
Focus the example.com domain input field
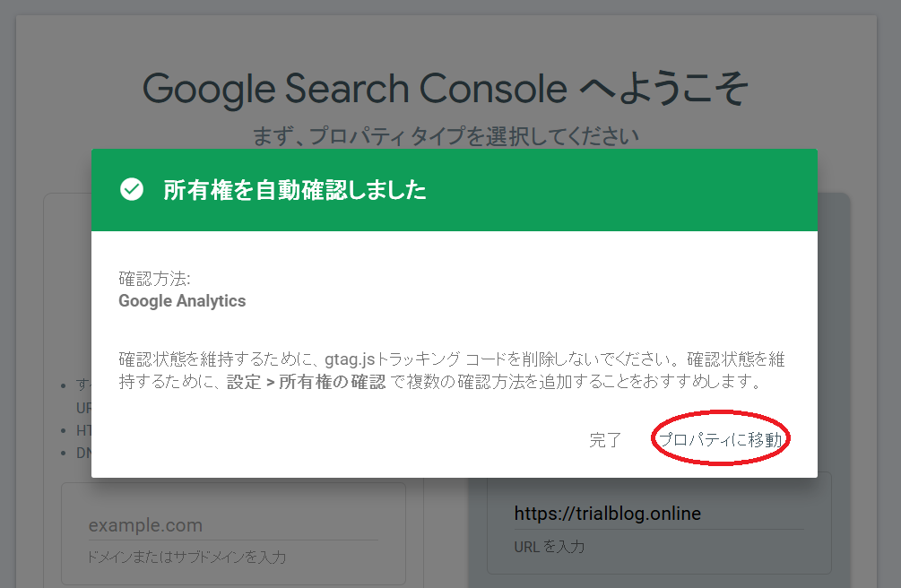click(233, 525)
